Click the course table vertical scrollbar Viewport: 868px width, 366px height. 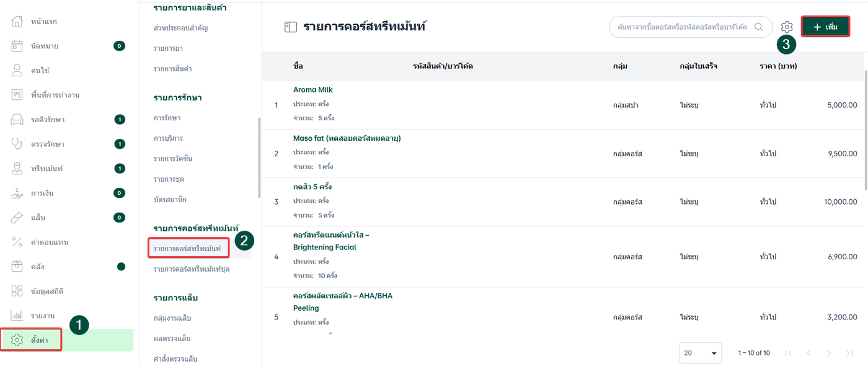point(866,130)
